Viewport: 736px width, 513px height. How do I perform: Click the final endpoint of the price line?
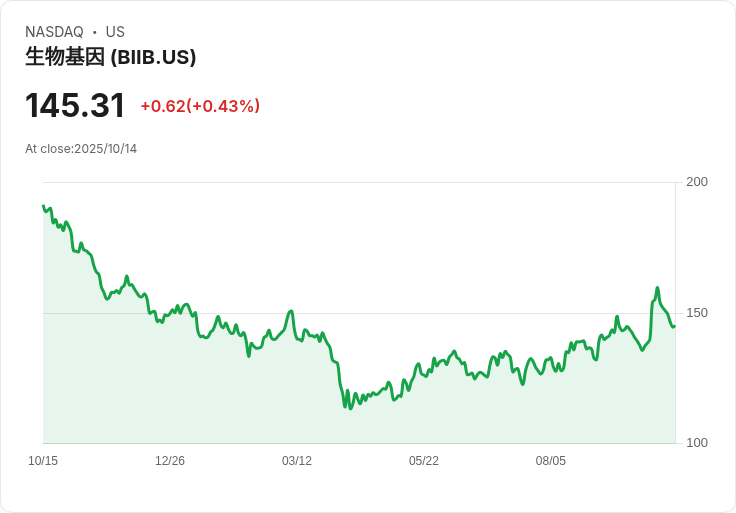click(674, 326)
